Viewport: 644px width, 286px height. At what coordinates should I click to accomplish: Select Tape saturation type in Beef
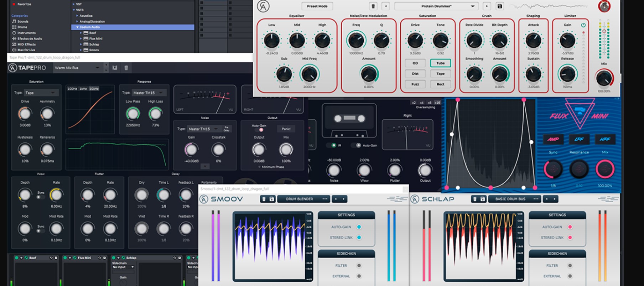pos(441,74)
